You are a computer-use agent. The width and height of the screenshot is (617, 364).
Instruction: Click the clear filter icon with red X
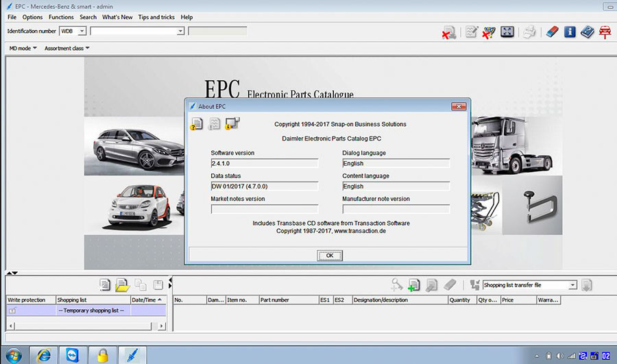click(489, 32)
